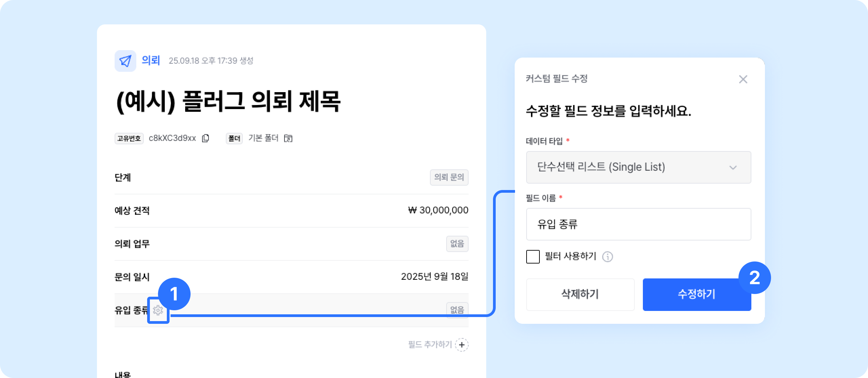Open the 단계 stage selector 의뢰 문의
This screenshot has width=868, height=378.
[449, 177]
